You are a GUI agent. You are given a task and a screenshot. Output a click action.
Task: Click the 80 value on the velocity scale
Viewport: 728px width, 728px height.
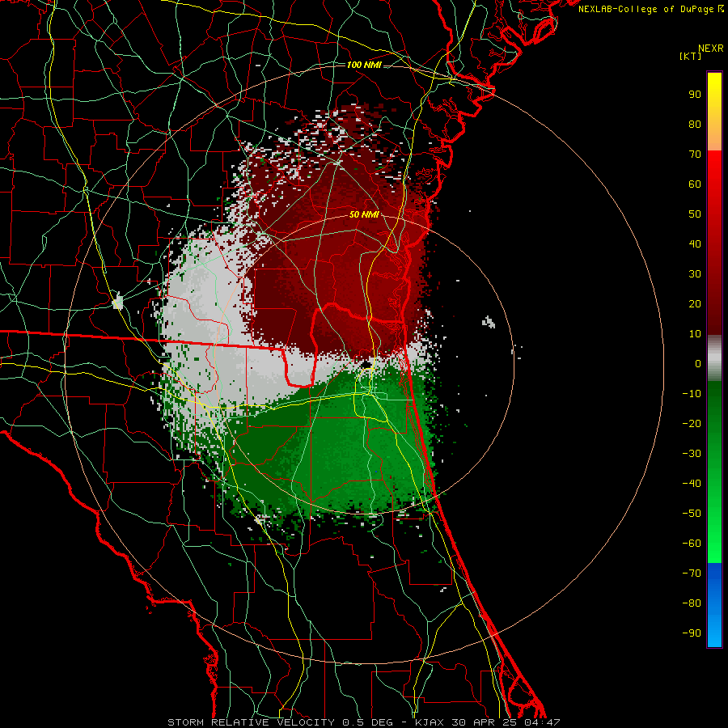click(x=695, y=124)
